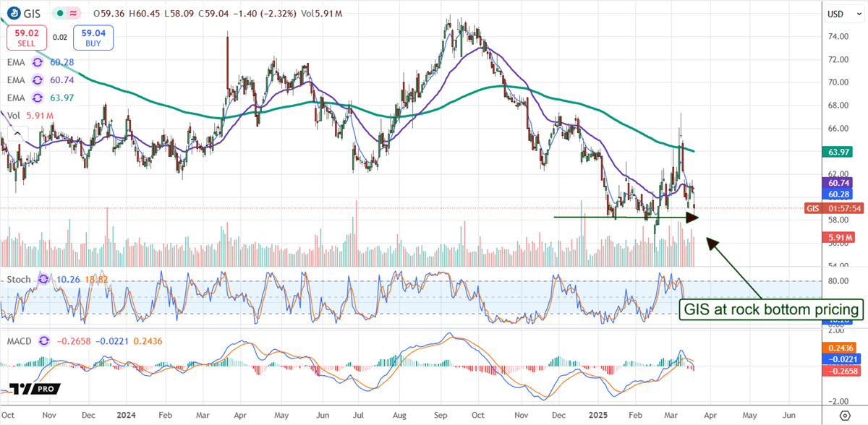The height and width of the screenshot is (425, 868).
Task: Click the MACD legend value −0.0221
Action: 111,340
